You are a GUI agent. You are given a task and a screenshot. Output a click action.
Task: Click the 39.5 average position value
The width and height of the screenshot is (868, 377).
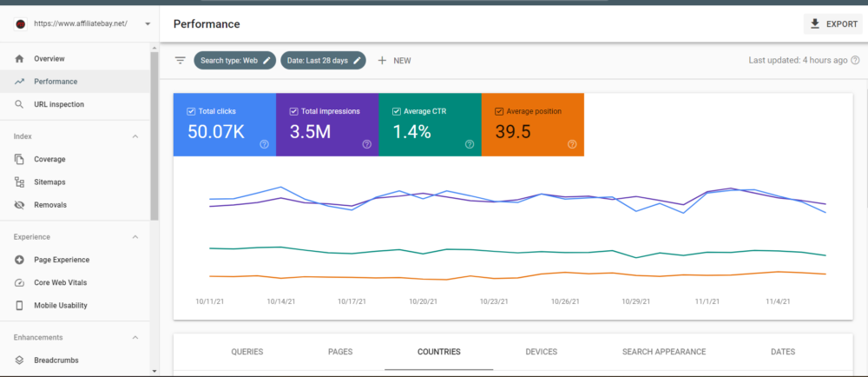point(513,132)
